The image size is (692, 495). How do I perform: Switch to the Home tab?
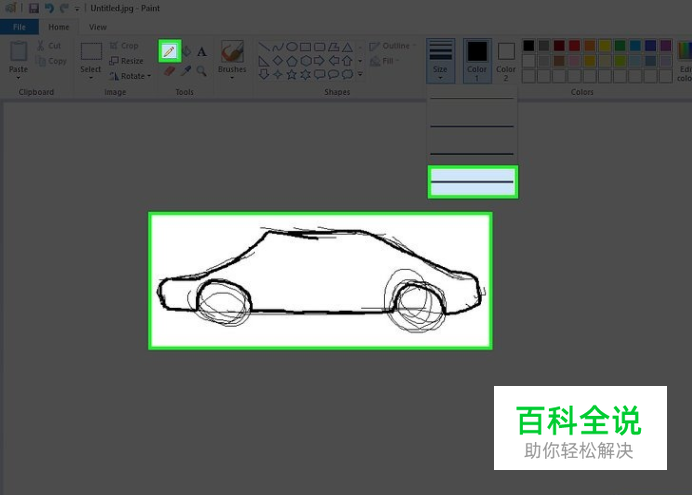coord(59,27)
